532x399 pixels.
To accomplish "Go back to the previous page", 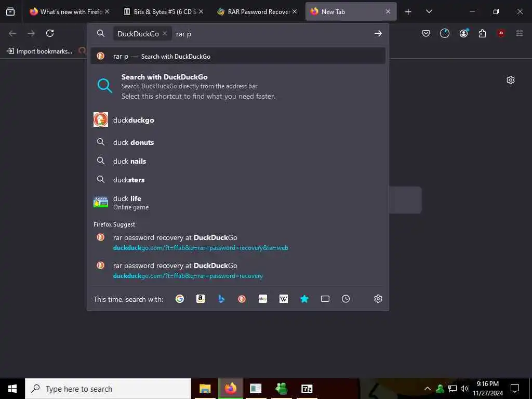I will click(12, 33).
